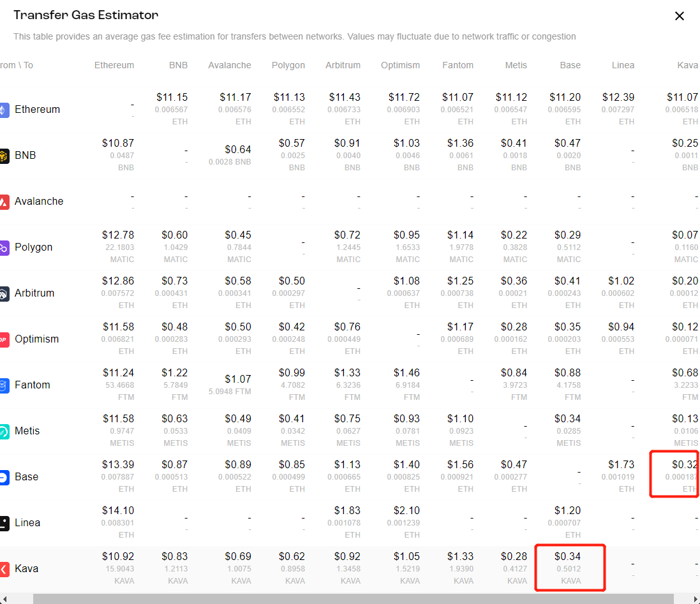700x604 pixels.
Task: Click the $1.07 Fantom to Avalanche fee
Action: [x=238, y=379]
